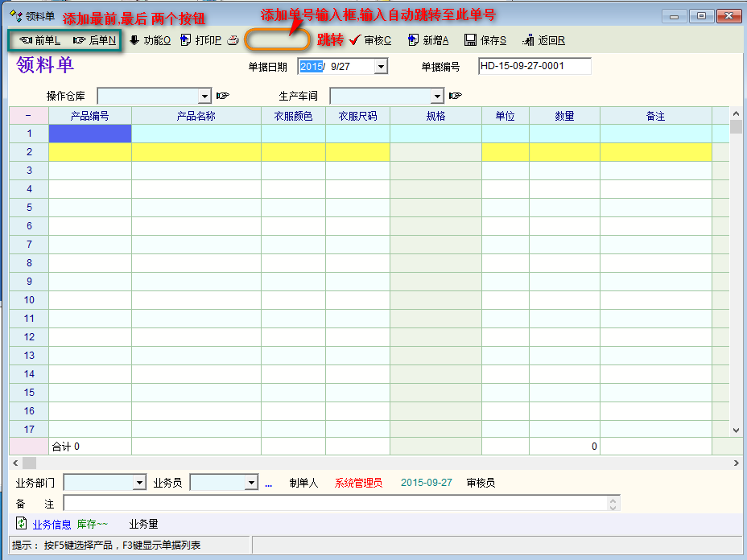Click the 单据编号 document number field
Viewport: 747px width, 560px height.
click(x=534, y=67)
